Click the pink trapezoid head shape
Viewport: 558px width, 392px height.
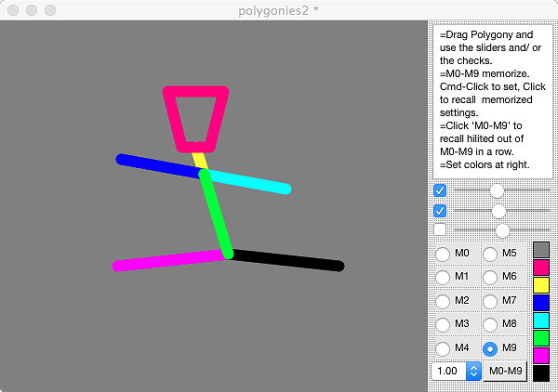(x=196, y=93)
